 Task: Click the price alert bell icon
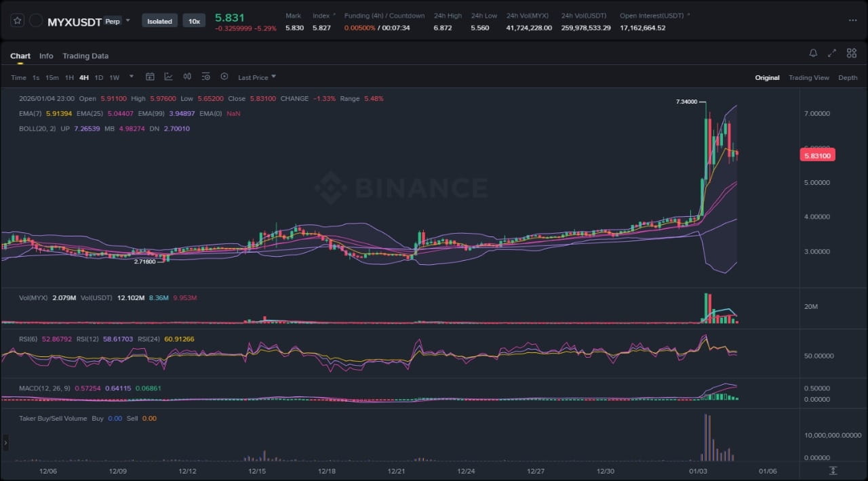click(813, 53)
